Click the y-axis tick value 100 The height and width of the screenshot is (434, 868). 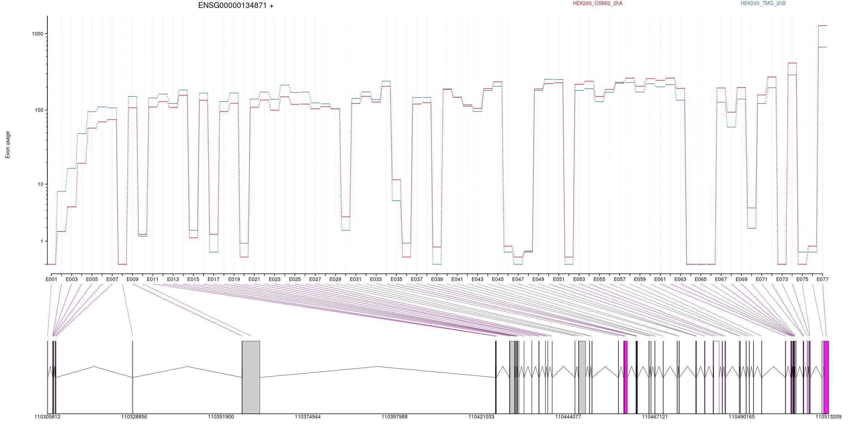(x=39, y=110)
